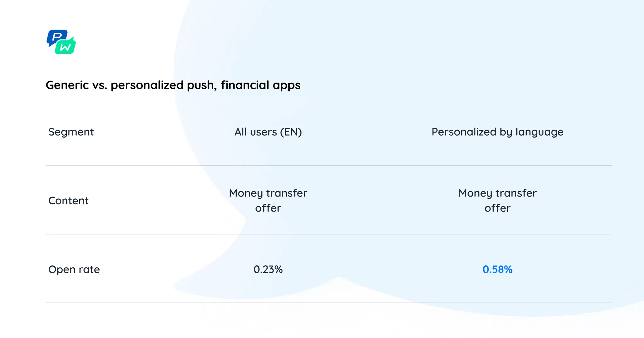
Task: Select the "Open rate" row label
Action: [x=74, y=269]
